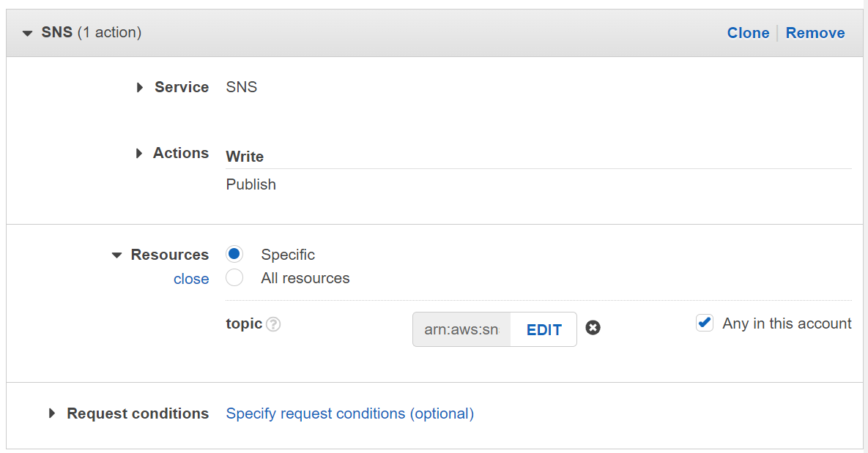Click the SNS (1 action) header title
Image resolution: width=868 pixels, height=453 pixels.
coord(92,33)
